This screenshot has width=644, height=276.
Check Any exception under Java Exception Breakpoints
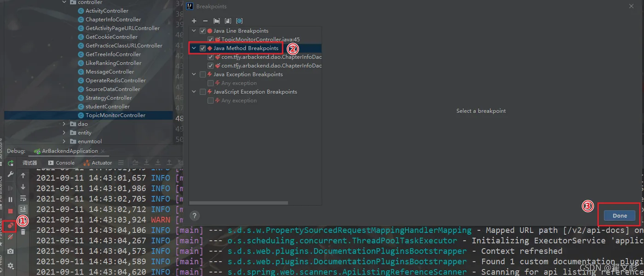pos(211,83)
